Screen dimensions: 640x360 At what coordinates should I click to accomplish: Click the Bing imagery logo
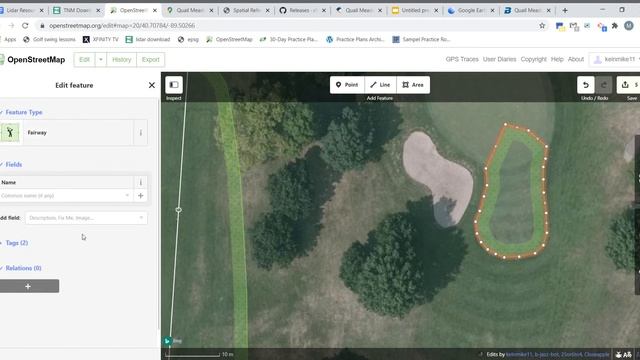point(173,341)
